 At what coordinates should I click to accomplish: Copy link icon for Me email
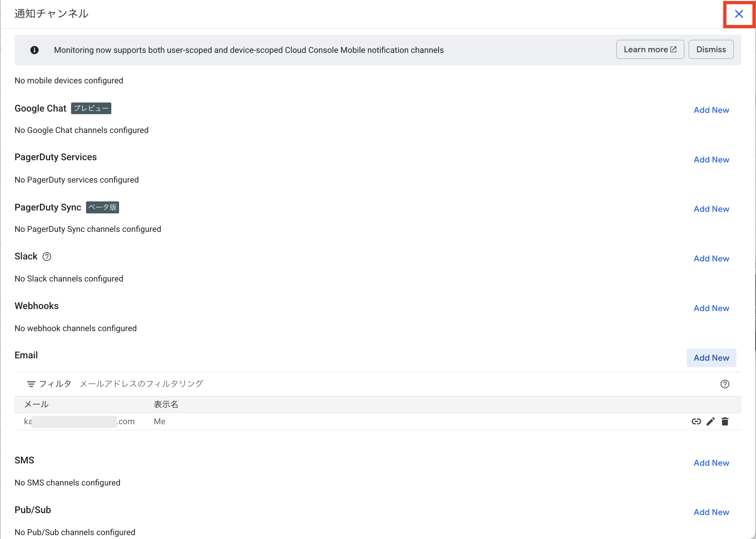(696, 422)
